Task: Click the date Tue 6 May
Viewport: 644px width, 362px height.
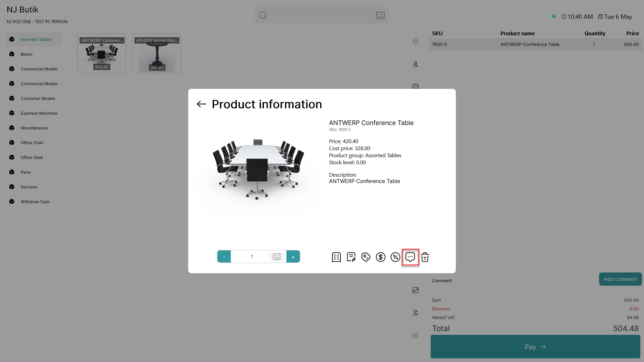Action: click(615, 17)
